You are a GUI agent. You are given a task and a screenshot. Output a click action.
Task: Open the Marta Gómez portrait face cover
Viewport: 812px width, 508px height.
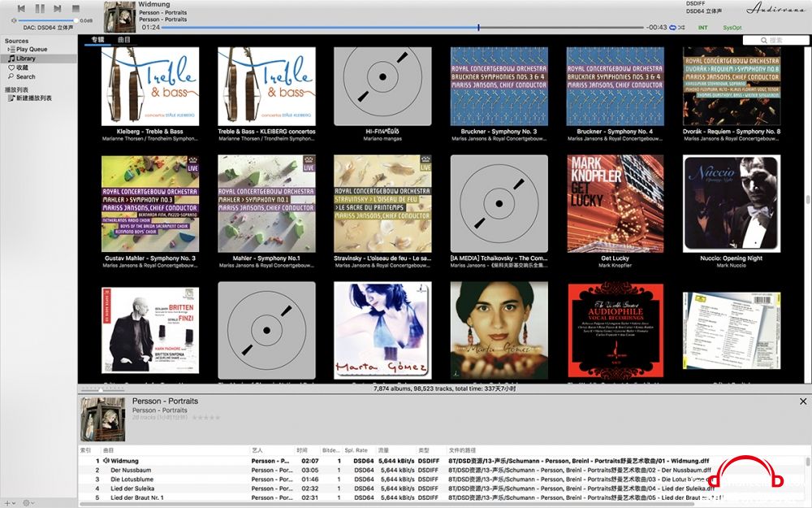(499, 330)
